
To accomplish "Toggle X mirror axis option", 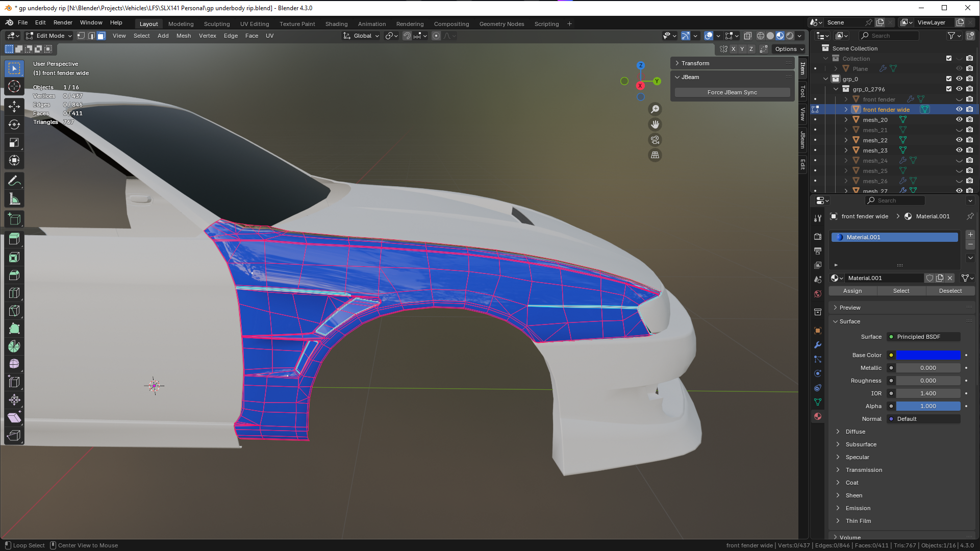I will 733,49.
